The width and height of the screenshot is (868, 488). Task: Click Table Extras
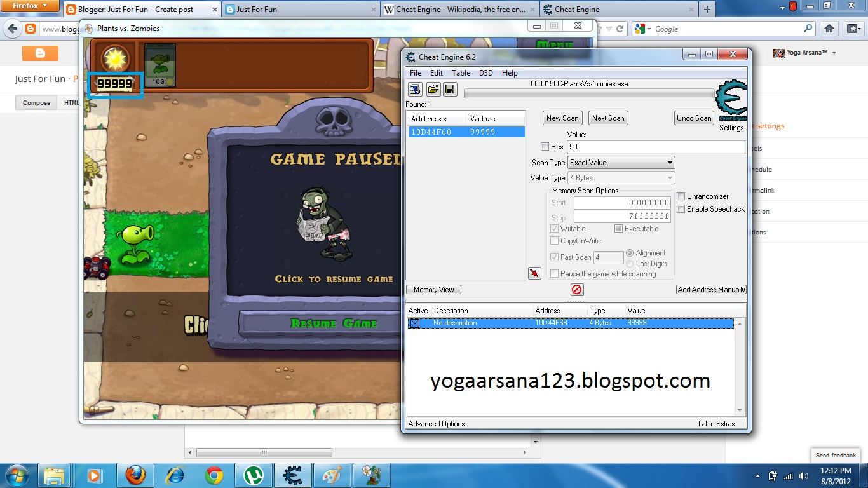pos(715,424)
